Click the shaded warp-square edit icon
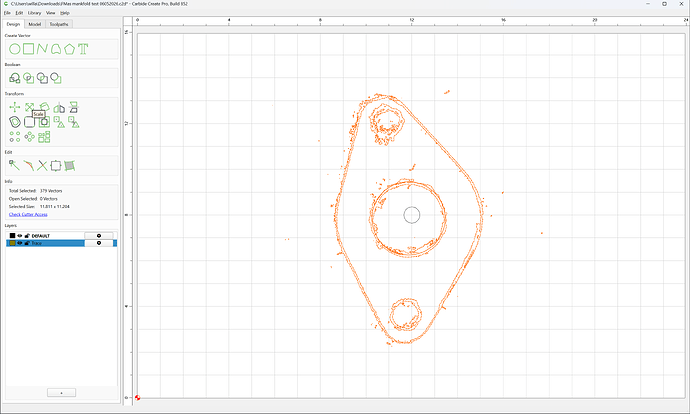This screenshot has height=414, width=690. coord(70,165)
